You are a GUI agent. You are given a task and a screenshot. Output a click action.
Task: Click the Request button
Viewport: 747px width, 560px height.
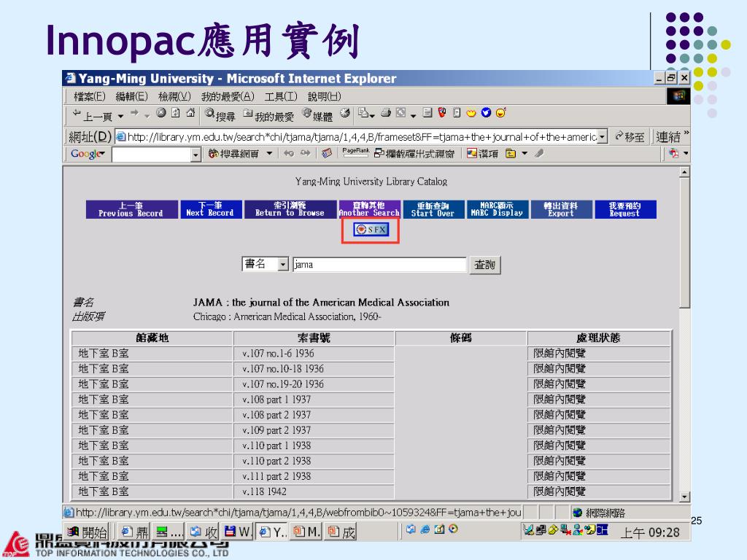tap(625, 209)
